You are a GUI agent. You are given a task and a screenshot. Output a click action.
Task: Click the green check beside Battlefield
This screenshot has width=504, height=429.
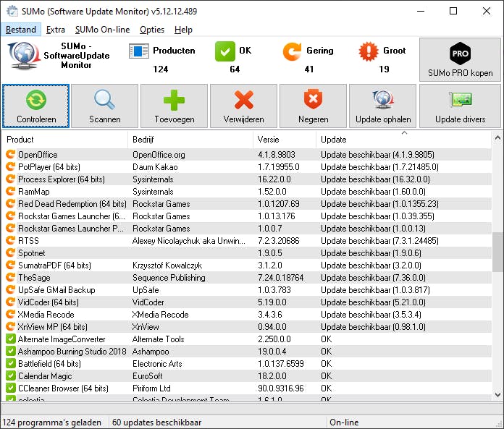click(x=11, y=363)
